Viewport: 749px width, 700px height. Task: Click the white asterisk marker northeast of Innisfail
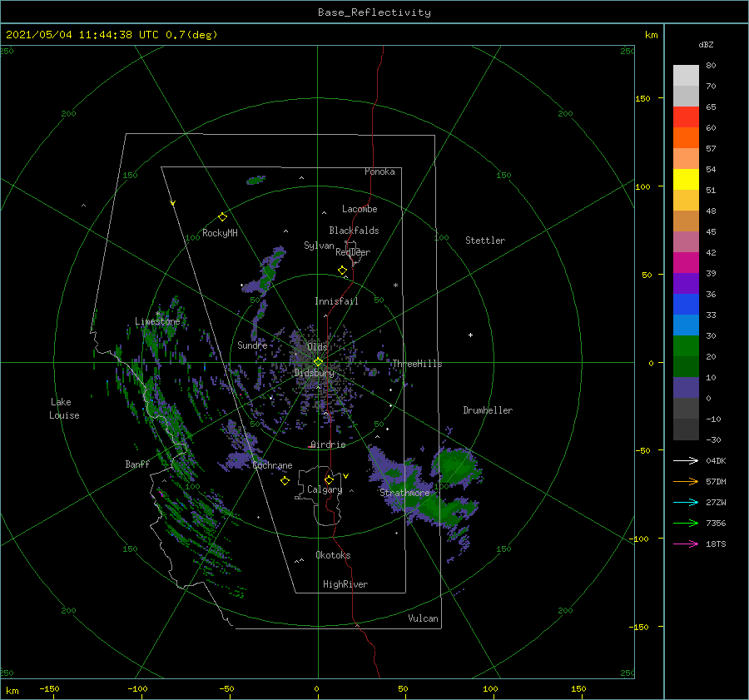[x=395, y=285]
